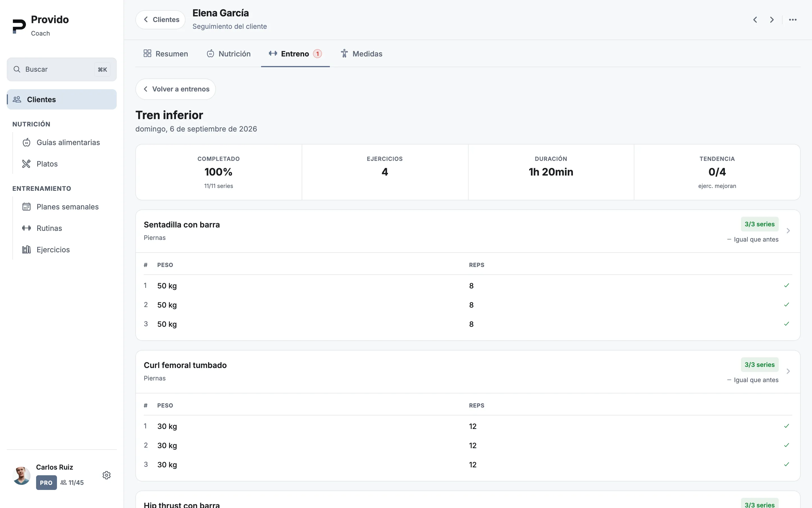Click the Nutrición tab apple icon
The width and height of the screenshot is (812, 508).
[210, 53]
